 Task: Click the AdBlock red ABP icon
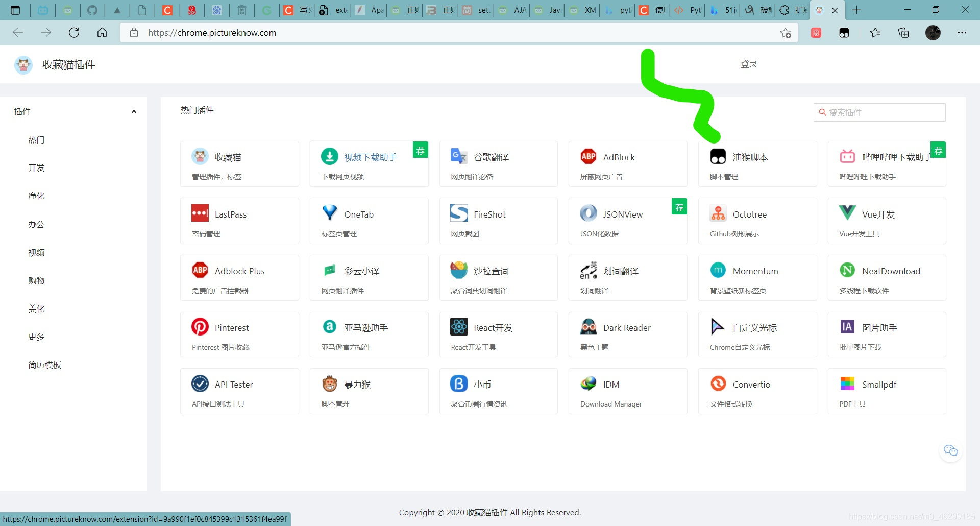point(589,157)
